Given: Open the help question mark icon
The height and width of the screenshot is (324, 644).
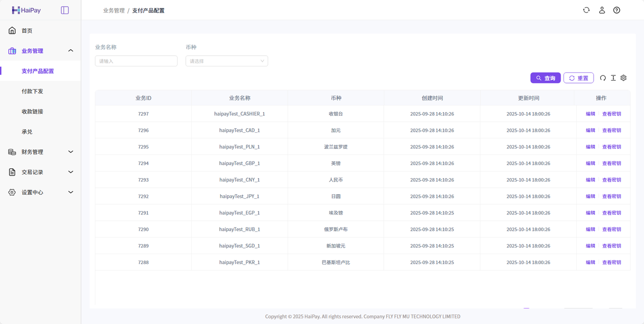Looking at the screenshot, I should (x=617, y=10).
